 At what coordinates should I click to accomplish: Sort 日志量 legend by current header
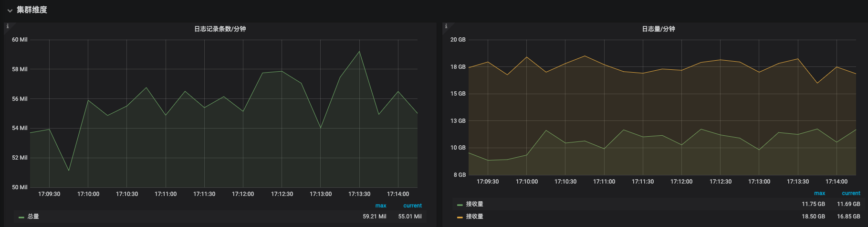click(x=851, y=193)
